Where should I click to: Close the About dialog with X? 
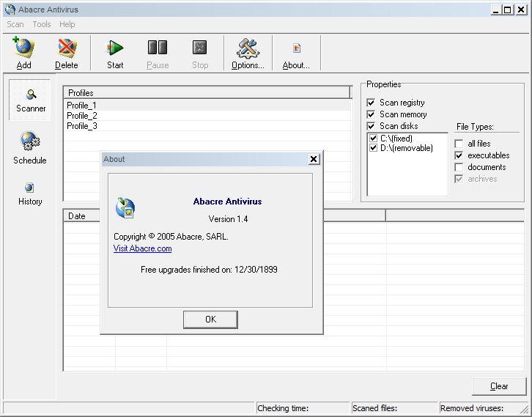pyautogui.click(x=314, y=159)
